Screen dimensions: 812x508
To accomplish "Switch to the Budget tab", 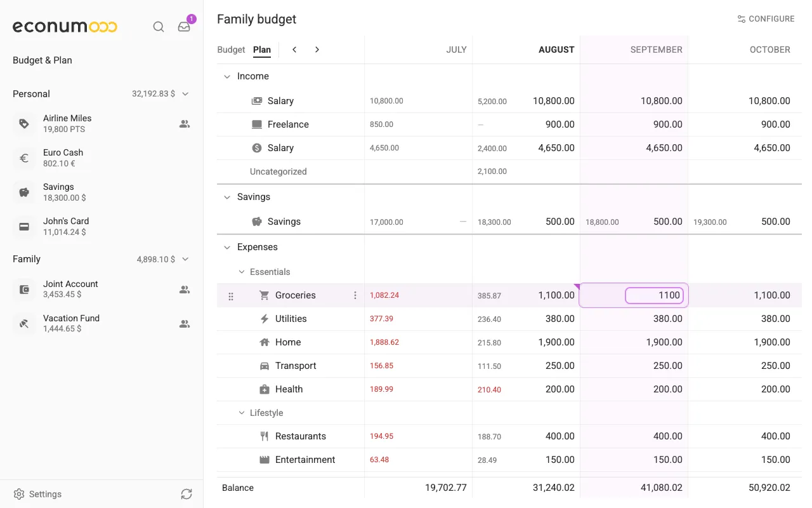I will (x=231, y=50).
